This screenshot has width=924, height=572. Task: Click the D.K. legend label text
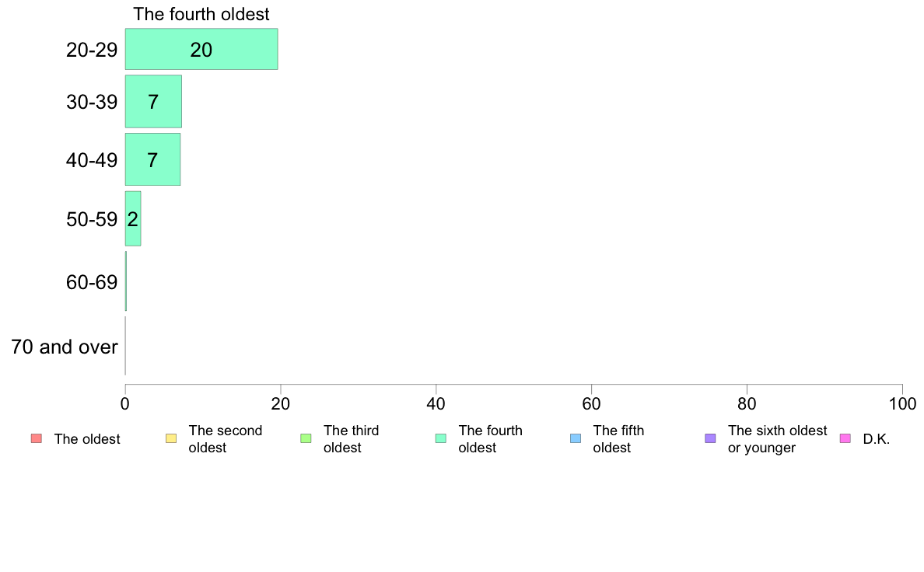coord(877,439)
